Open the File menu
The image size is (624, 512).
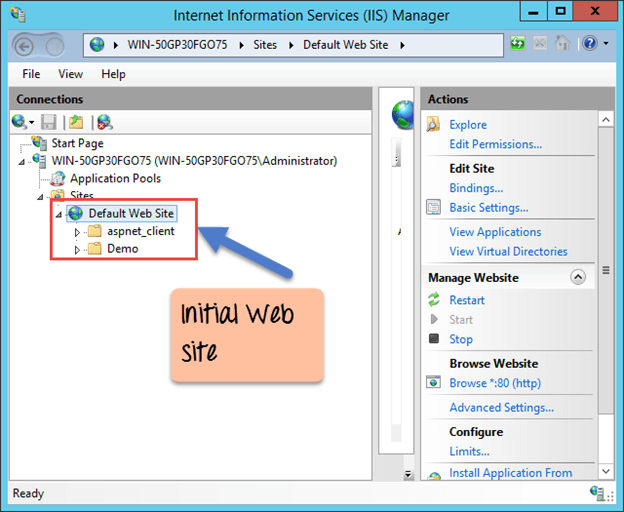coord(31,74)
